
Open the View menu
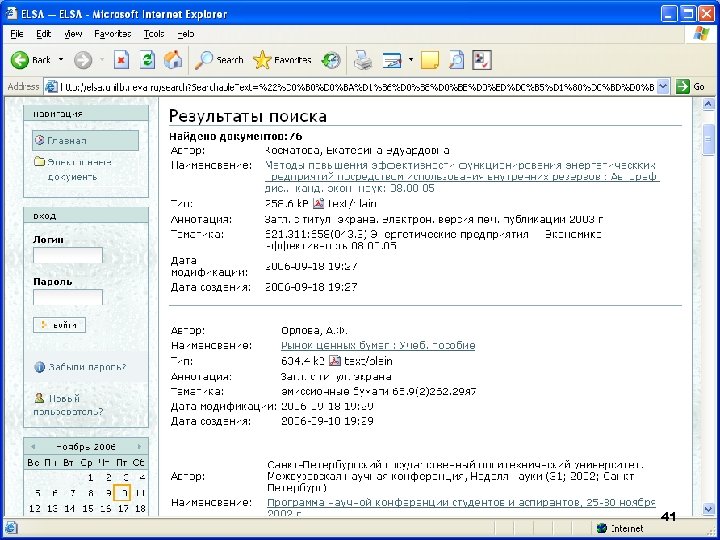[73, 34]
